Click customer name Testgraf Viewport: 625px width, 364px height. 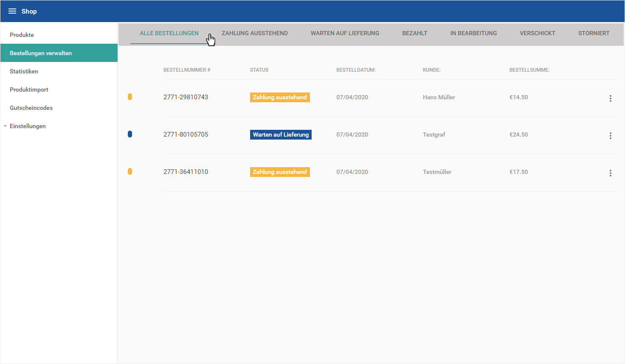tap(434, 134)
